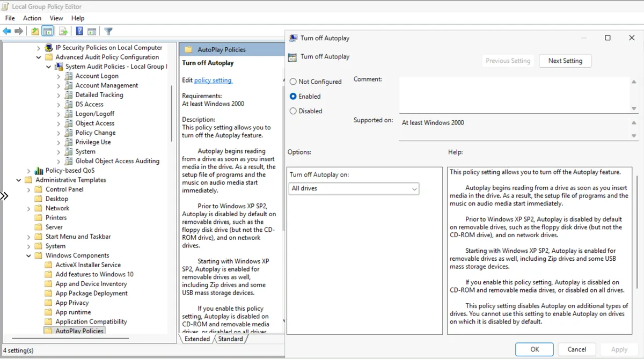644x359 pixels.
Task: Open the File menu
Action: (x=10, y=18)
